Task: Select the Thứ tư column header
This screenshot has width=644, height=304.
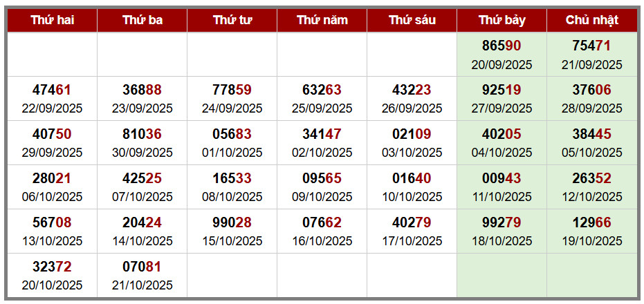Action: click(x=232, y=20)
